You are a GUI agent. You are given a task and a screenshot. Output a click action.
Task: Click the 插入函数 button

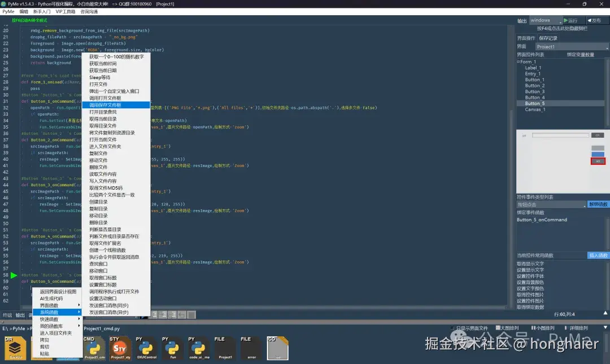click(x=598, y=256)
